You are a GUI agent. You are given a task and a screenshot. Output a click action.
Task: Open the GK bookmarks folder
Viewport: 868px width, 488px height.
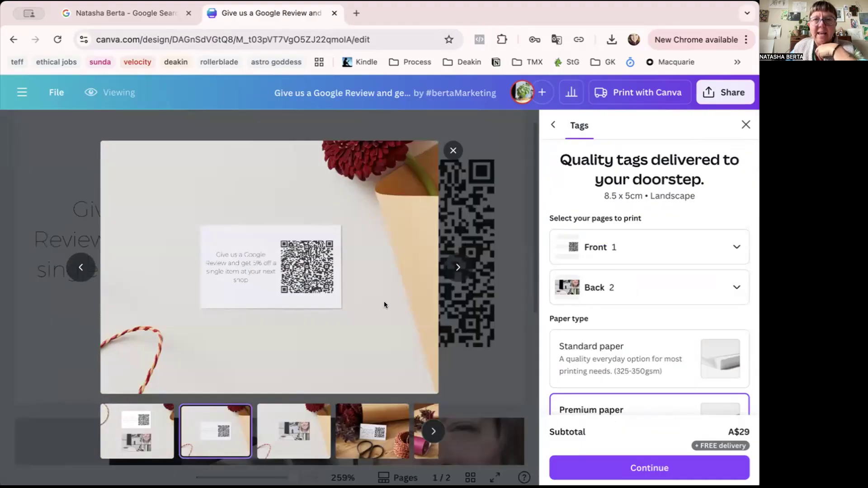(x=603, y=62)
